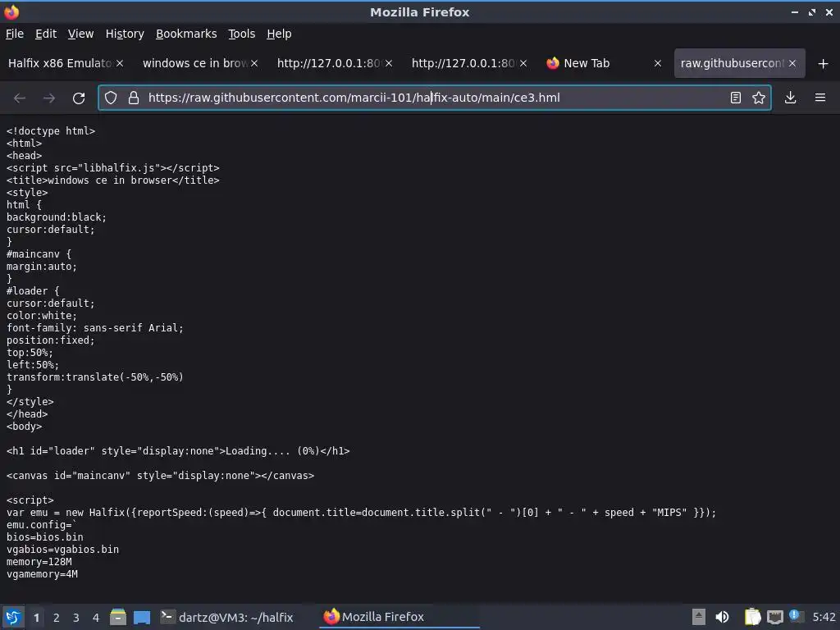
Task: Switch to first http://127.0.0.1 tab
Action: point(328,63)
